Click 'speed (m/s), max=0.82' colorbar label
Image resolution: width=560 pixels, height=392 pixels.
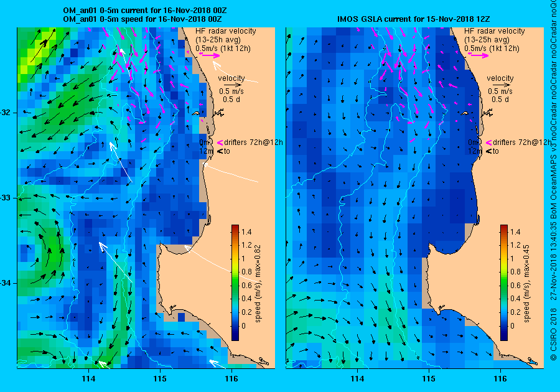coord(258,284)
